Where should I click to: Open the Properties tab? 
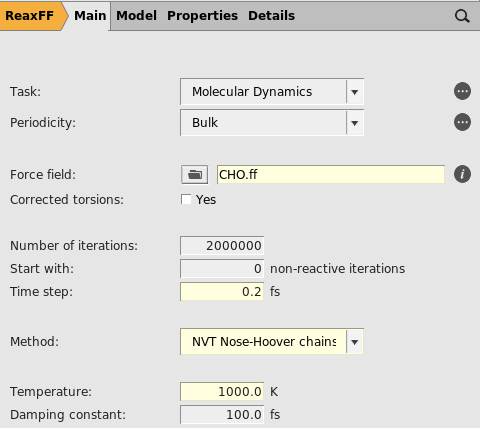(x=202, y=16)
